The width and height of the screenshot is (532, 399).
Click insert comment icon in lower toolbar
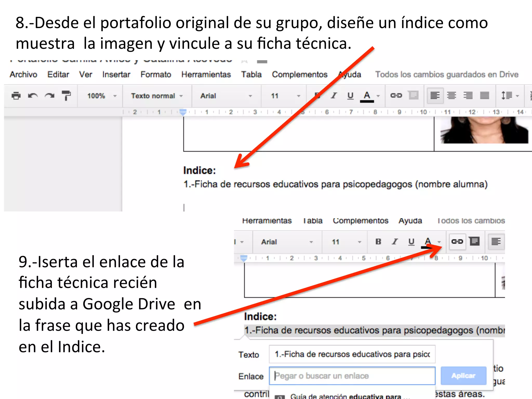tap(474, 241)
